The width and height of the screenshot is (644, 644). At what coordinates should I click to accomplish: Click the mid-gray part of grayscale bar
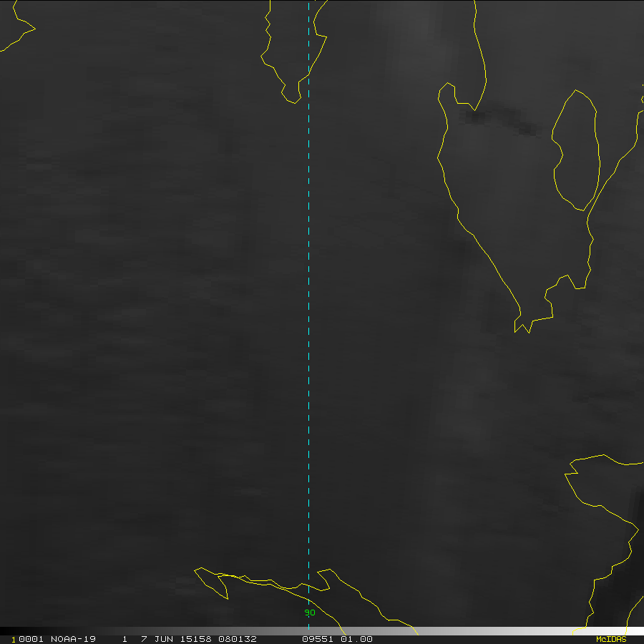[322, 630]
